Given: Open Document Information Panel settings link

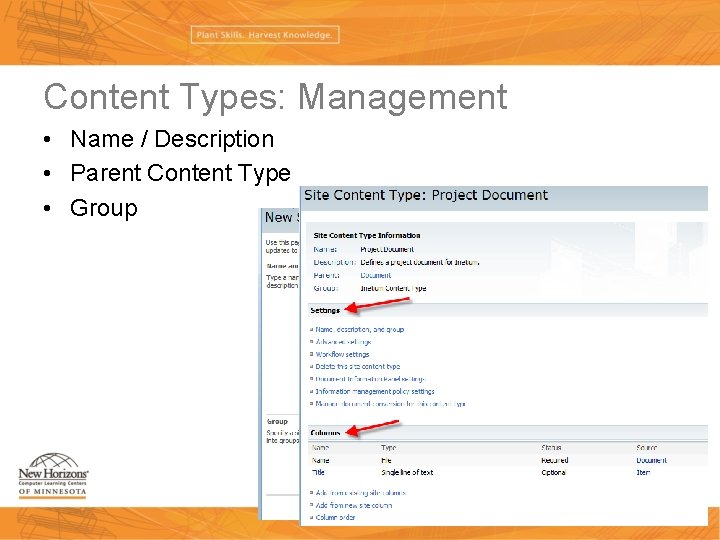Looking at the screenshot, I should [370, 379].
